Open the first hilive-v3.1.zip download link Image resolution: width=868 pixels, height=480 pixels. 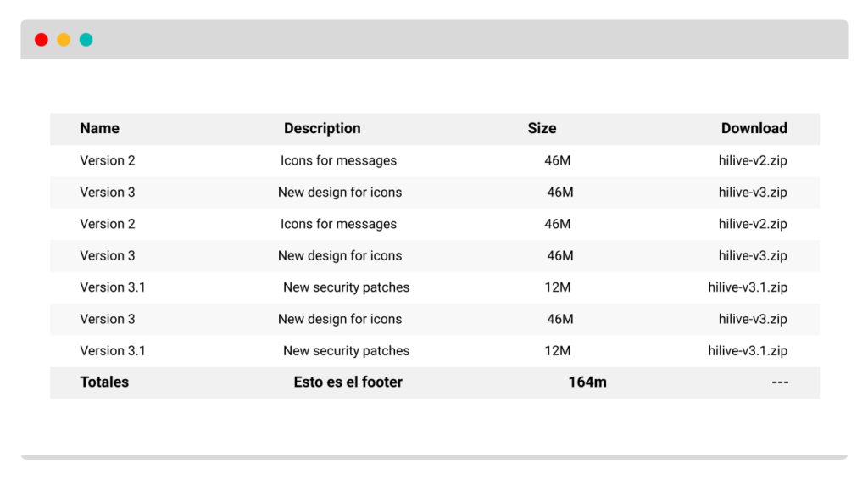(x=748, y=287)
